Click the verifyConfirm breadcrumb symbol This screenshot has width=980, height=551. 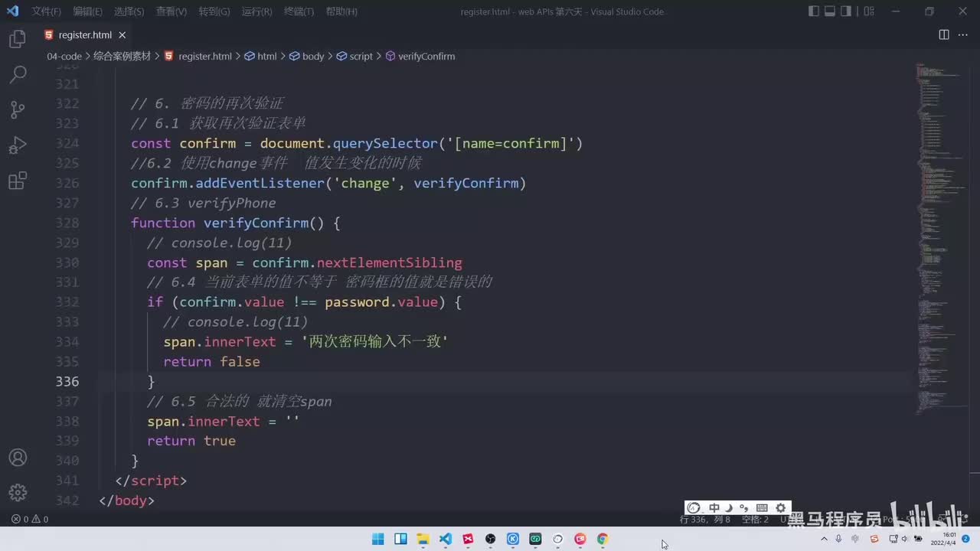coord(420,57)
